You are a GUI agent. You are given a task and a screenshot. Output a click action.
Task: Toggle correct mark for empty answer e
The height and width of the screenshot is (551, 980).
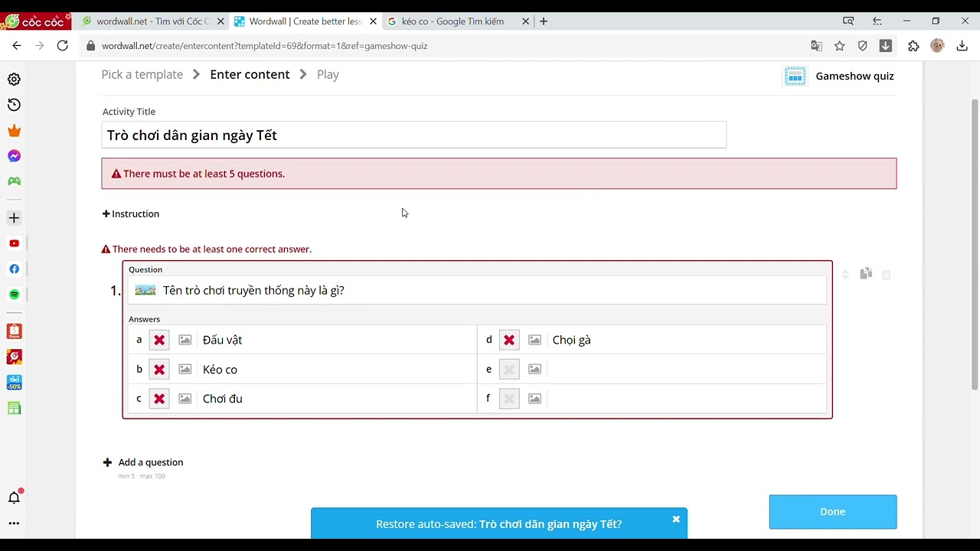pyautogui.click(x=509, y=370)
